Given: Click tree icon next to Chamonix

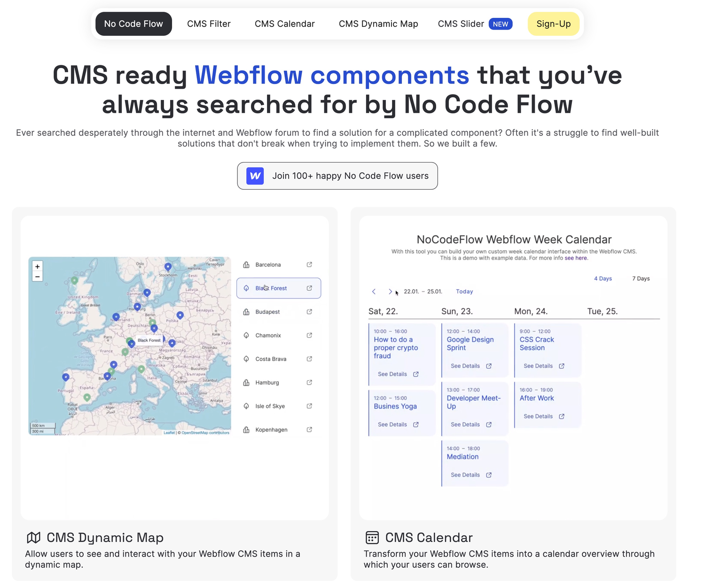Looking at the screenshot, I should pyautogui.click(x=246, y=335).
